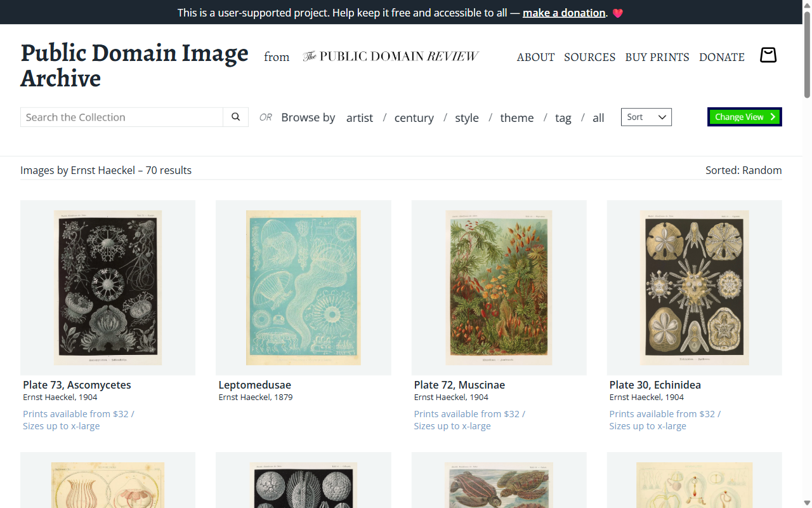Click the Plate 30, Echinidea title
Screen dimensions: 812x508
pos(655,385)
